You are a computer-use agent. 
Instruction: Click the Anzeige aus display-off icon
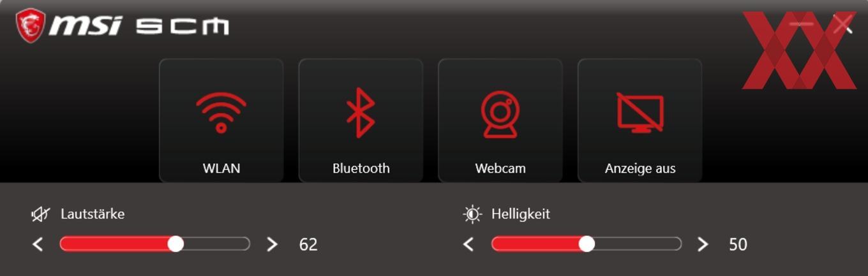(x=640, y=113)
